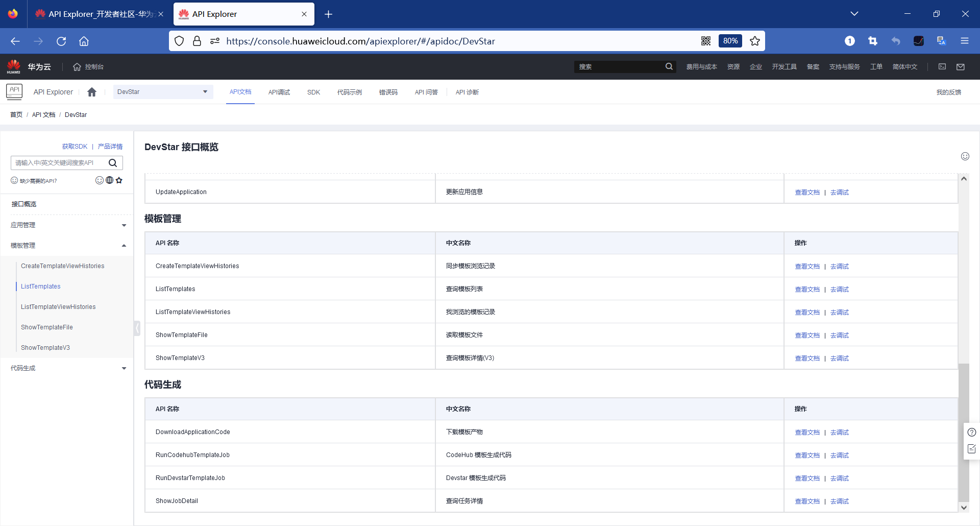Open the 代码示例 tab
The height and width of the screenshot is (526, 980).
pos(350,92)
